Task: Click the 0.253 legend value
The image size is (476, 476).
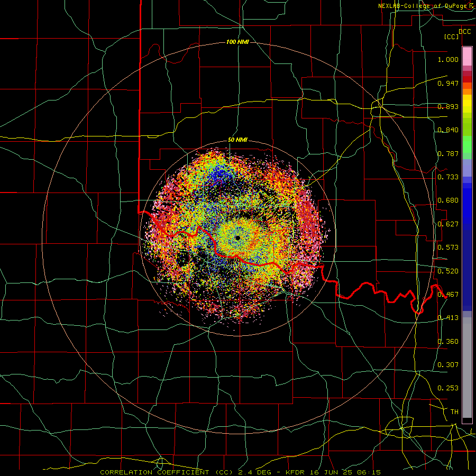Action: [x=448, y=388]
